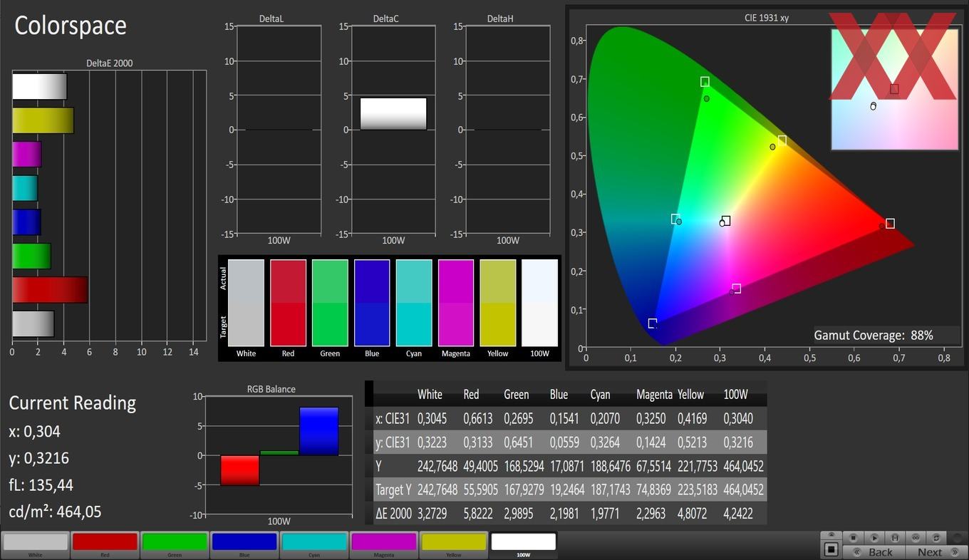
Task: Select the Blue patch in the bottom strip
Action: [244, 545]
